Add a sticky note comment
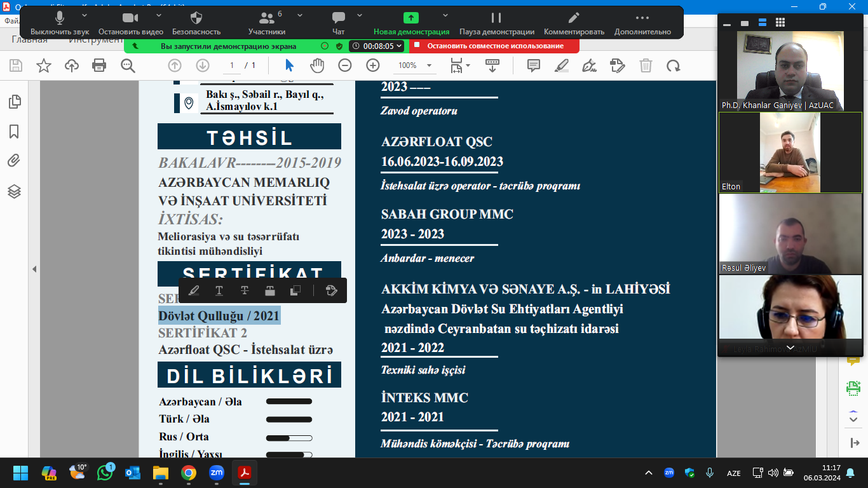 (x=534, y=65)
